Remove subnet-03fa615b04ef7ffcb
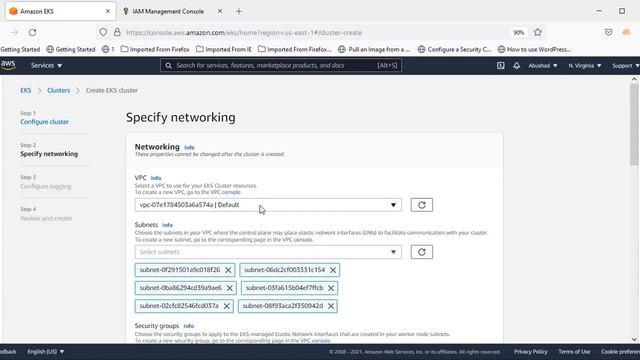The height and width of the screenshot is (360, 640). 331,288
